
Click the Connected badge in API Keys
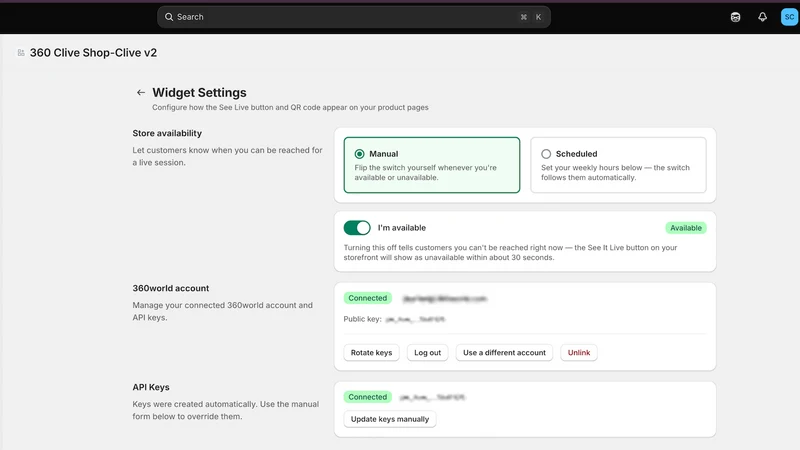(x=367, y=397)
